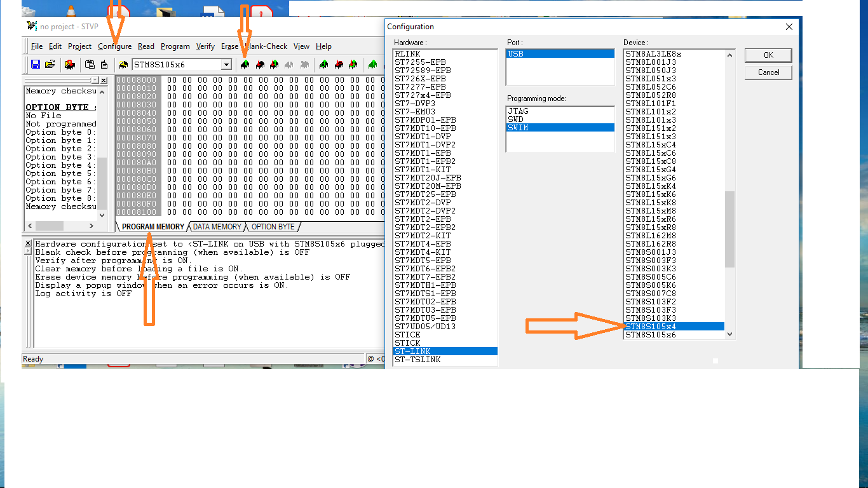Select STM8S105x4 in the Device list
This screenshot has height=488, width=868.
click(x=674, y=327)
